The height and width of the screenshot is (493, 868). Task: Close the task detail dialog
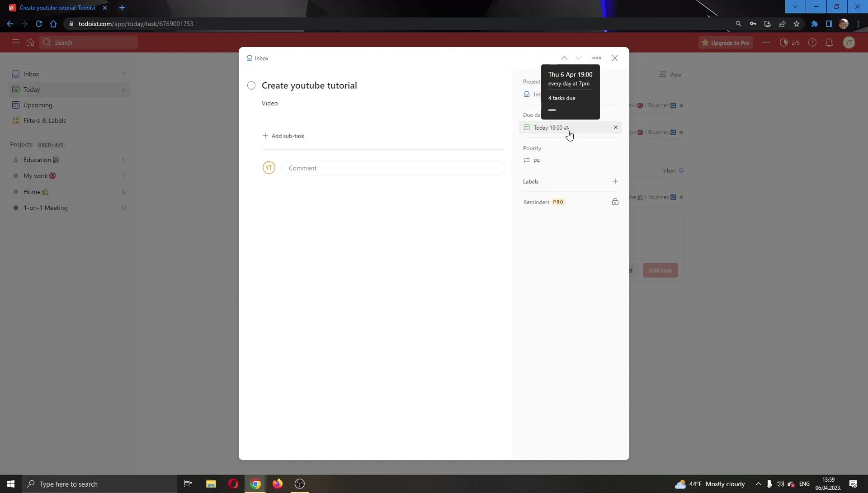pos(615,58)
